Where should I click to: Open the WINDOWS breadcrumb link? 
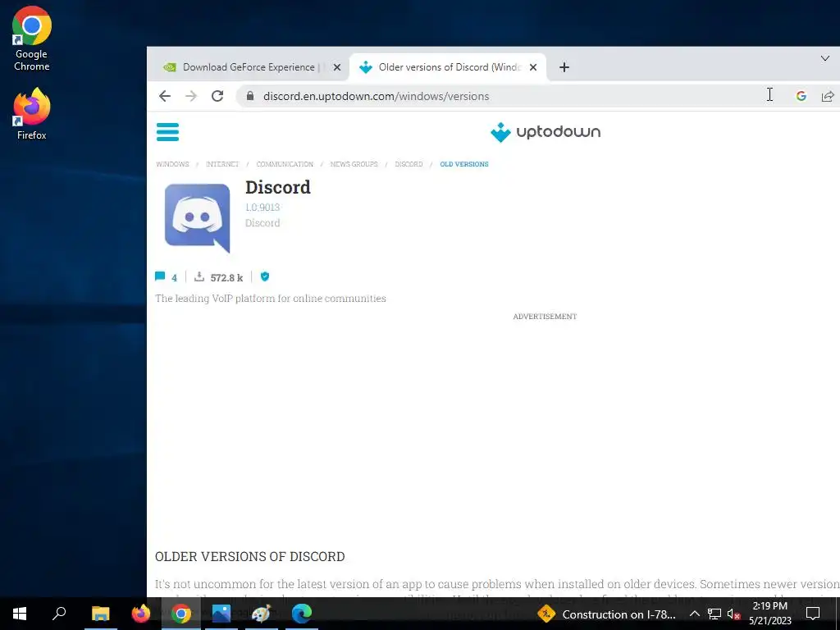point(172,164)
